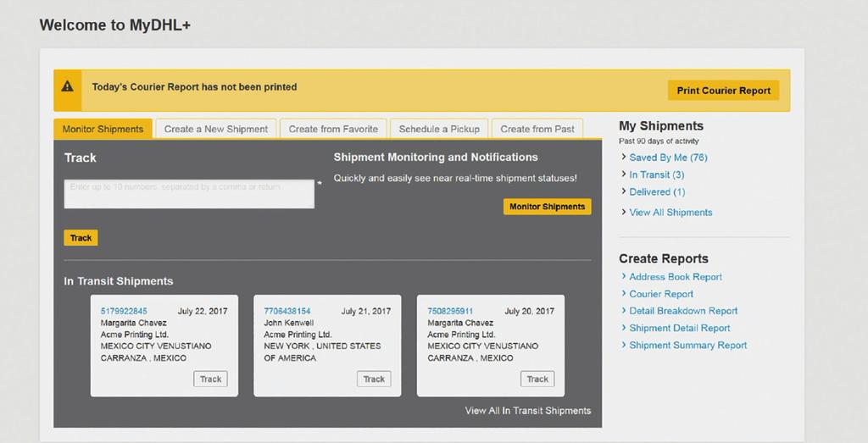Track the July 20, 2017 shipment

[537, 379]
